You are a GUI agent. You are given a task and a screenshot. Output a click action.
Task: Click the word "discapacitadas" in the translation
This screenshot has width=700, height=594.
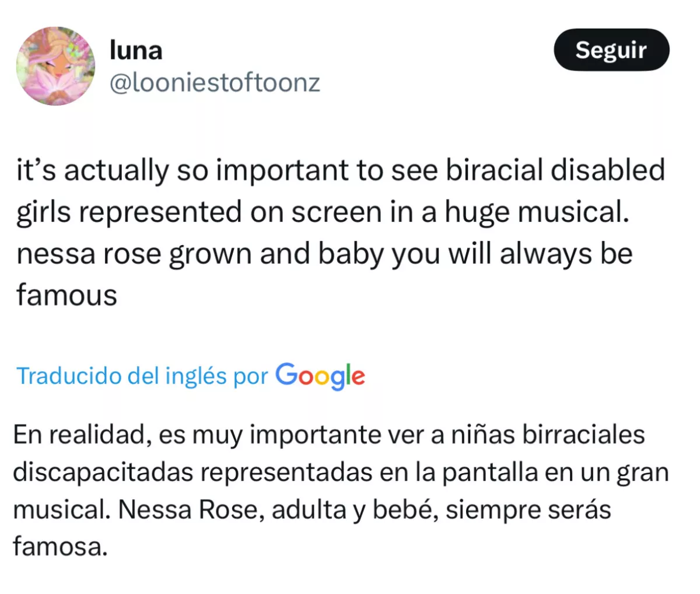[x=103, y=473]
